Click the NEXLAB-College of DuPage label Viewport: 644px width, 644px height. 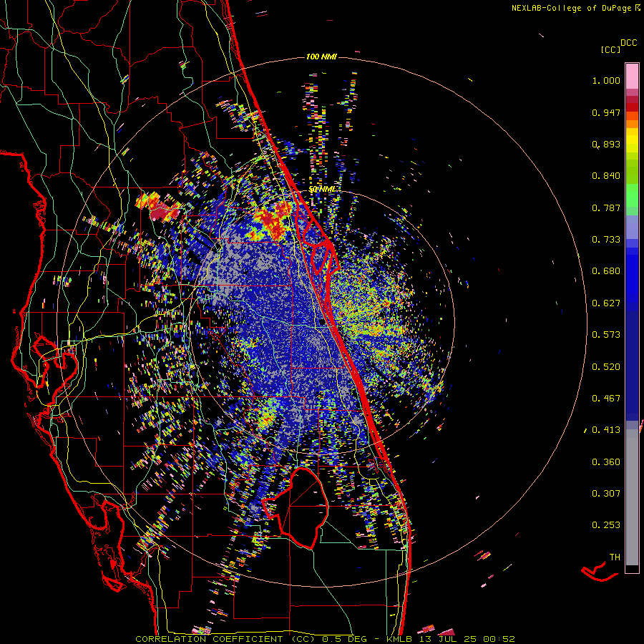(575, 8)
